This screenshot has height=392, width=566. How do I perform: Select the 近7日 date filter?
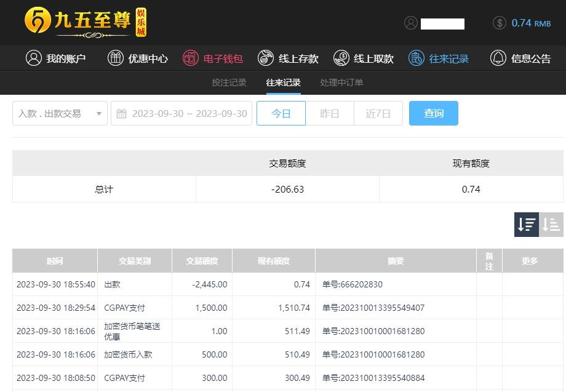click(x=378, y=113)
